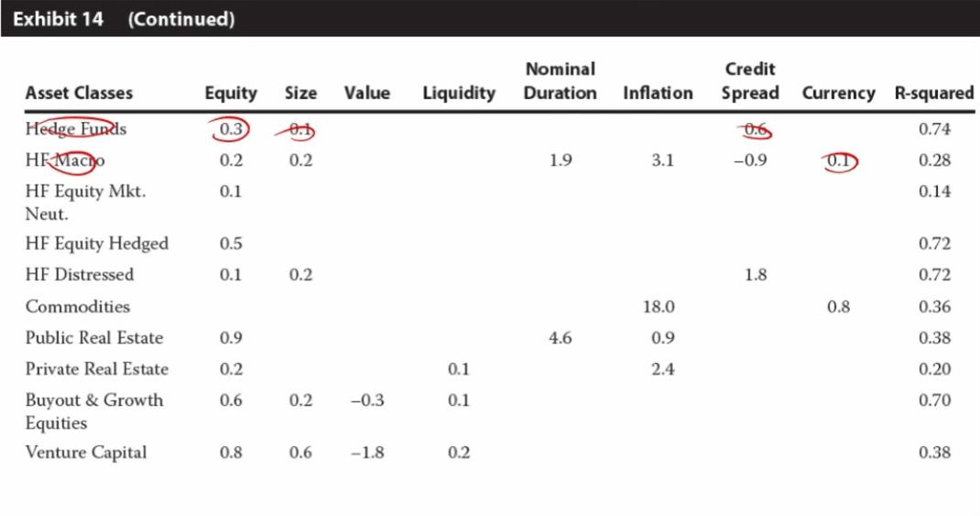Click the Asset Classes column header
Screen dimensions: 980x516
[x=79, y=93]
